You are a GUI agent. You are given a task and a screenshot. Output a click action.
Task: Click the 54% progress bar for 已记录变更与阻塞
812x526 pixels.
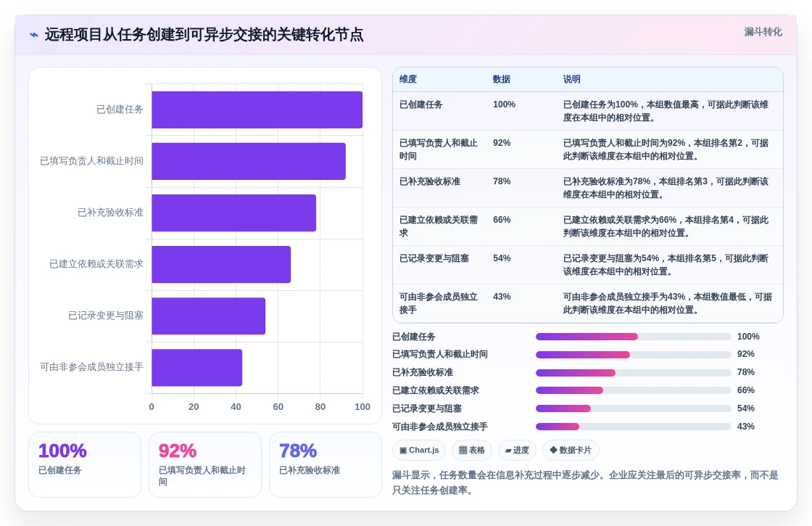[x=634, y=409]
